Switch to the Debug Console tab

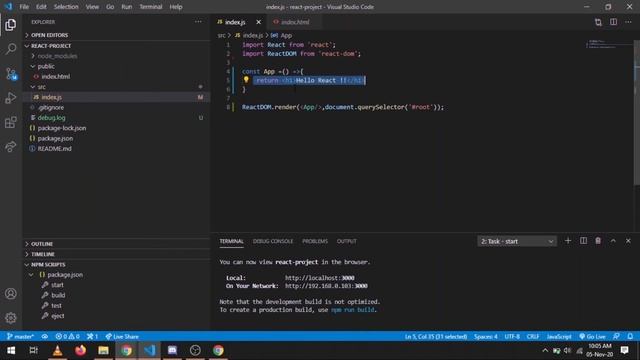pyautogui.click(x=273, y=241)
